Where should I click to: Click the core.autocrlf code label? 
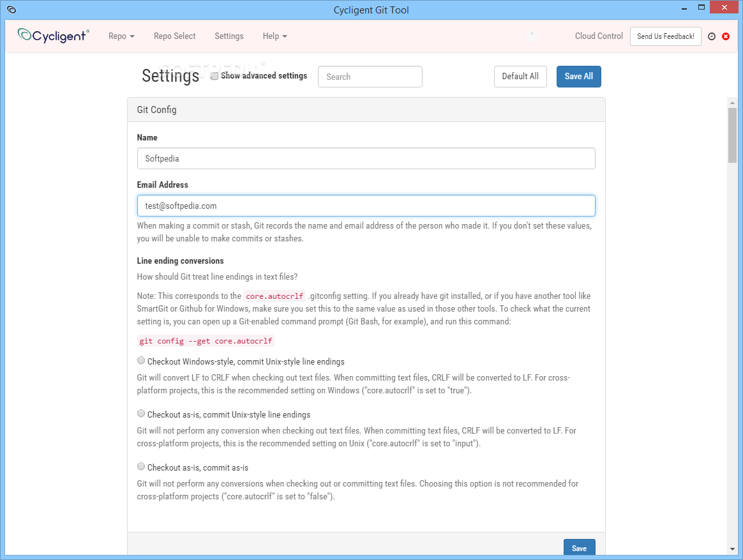(x=274, y=296)
